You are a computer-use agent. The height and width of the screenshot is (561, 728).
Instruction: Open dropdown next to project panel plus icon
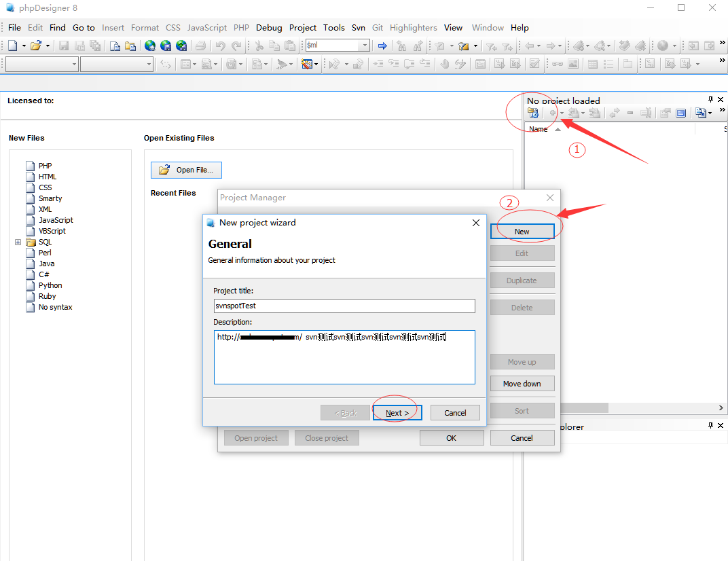pyautogui.click(x=562, y=113)
